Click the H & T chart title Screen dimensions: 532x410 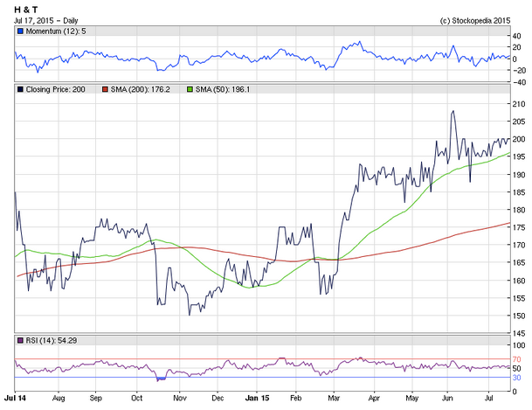click(26, 10)
